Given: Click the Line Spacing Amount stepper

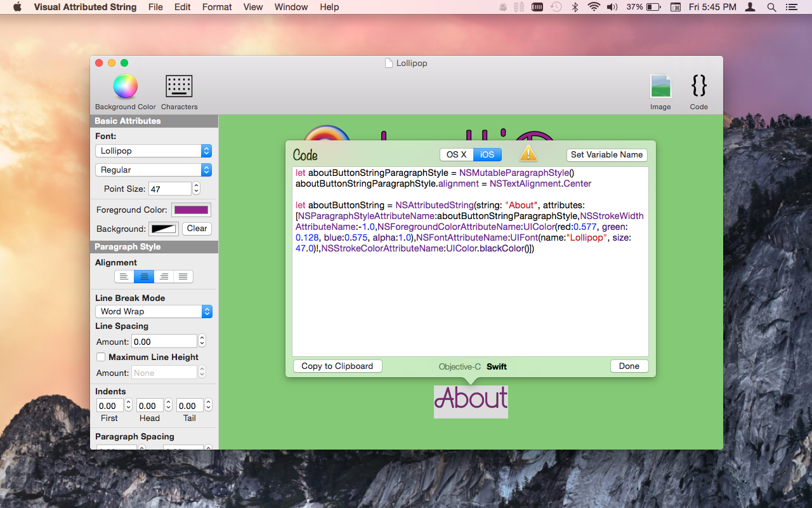Looking at the screenshot, I should tap(202, 341).
